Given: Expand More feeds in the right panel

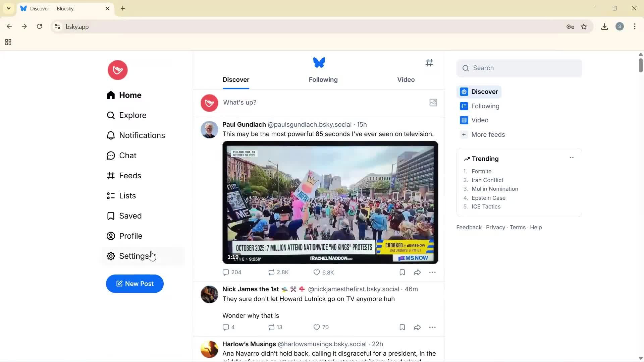Looking at the screenshot, I should [x=488, y=134].
